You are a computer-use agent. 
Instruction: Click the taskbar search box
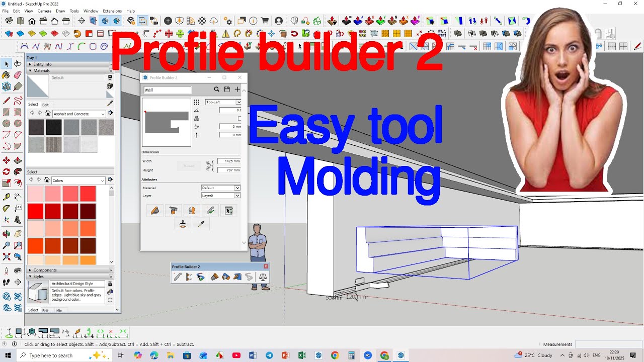pos(65,355)
